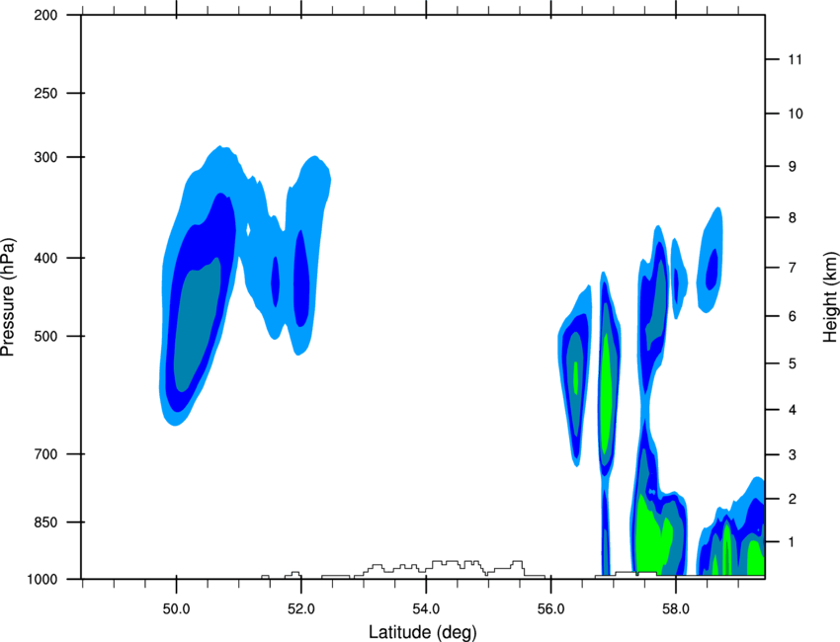Pick the 3 km height label

pyautogui.click(x=792, y=455)
